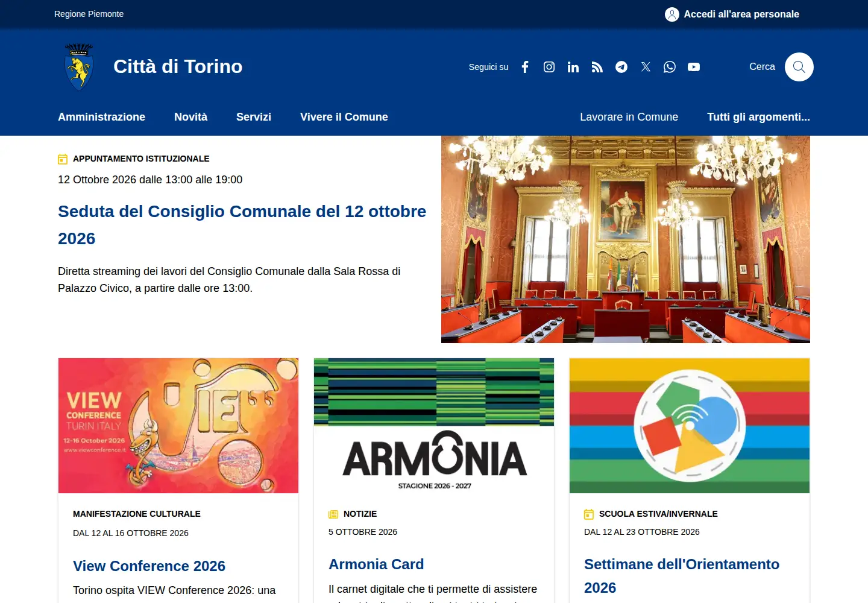Open Seduta del Consiglio Comunale headline
868x603 pixels.
[x=242, y=225]
